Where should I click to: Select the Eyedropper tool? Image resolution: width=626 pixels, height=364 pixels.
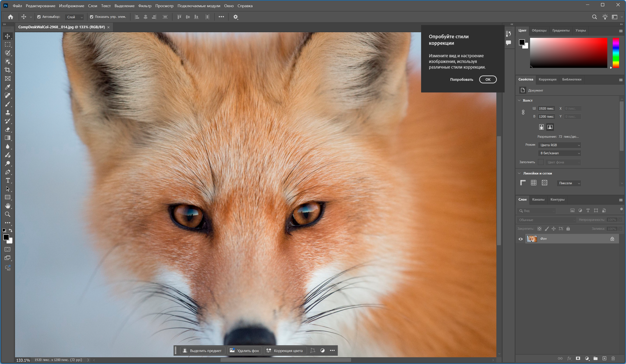pos(8,87)
